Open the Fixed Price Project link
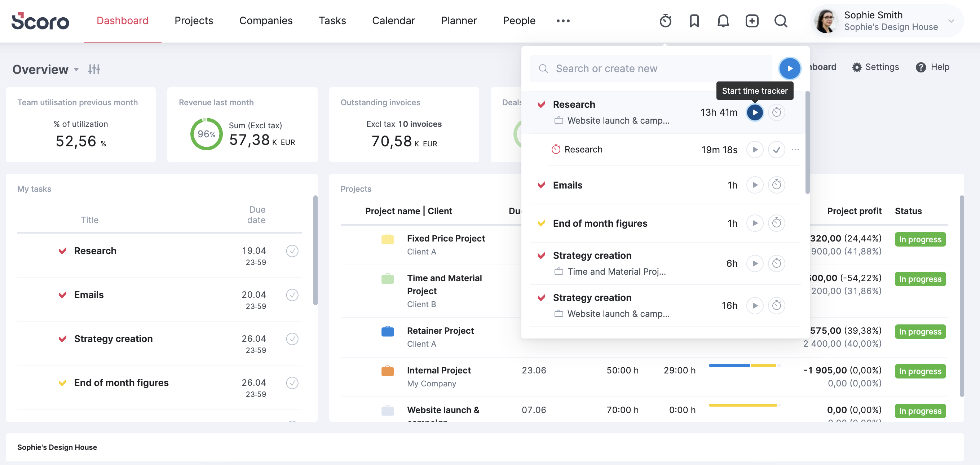The width and height of the screenshot is (980, 465). [x=446, y=238]
